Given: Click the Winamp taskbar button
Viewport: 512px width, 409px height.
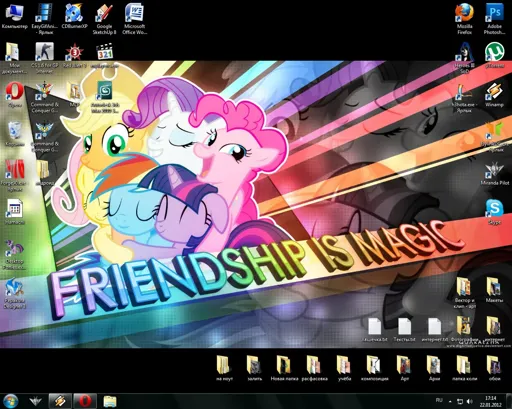Looking at the screenshot, I should click(60, 401).
